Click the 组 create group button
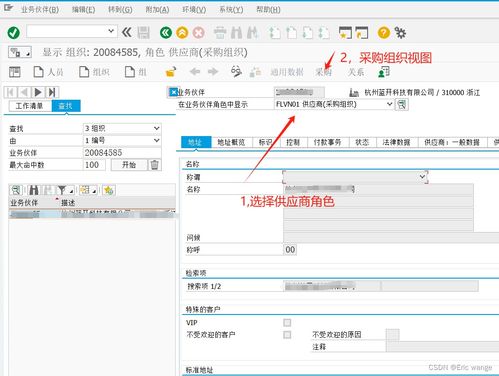Viewport: 499px width, 376px height. pyautogui.click(x=136, y=72)
